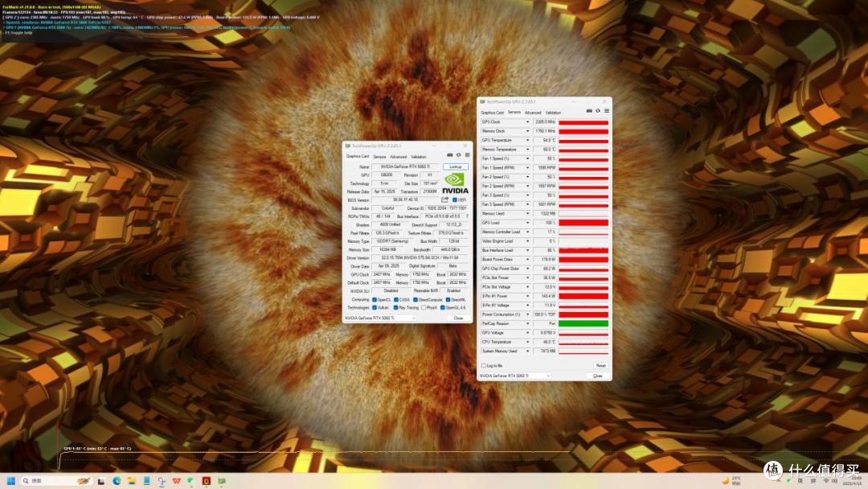
Task: Click the NVIDIA logo in GPU-Z
Action: 455,183
